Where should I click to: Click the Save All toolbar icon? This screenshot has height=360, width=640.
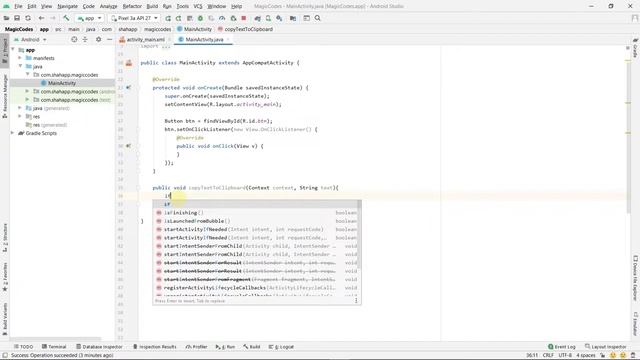click(x=17, y=18)
